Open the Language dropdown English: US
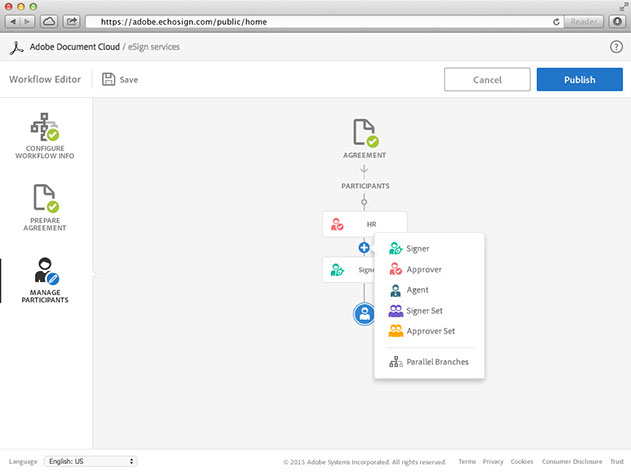Viewport: 631px width, 473px height. tap(90, 461)
